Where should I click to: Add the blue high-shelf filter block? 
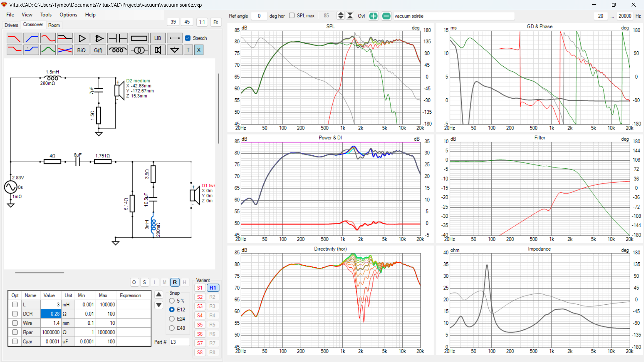pos(31,50)
